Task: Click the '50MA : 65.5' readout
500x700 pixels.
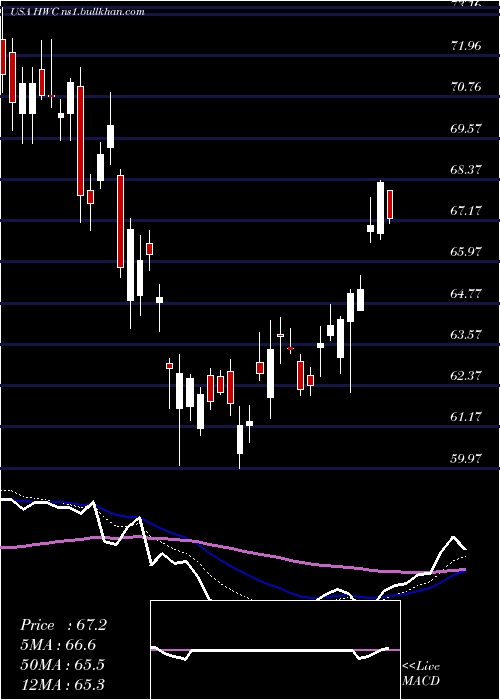Action: pos(62,664)
